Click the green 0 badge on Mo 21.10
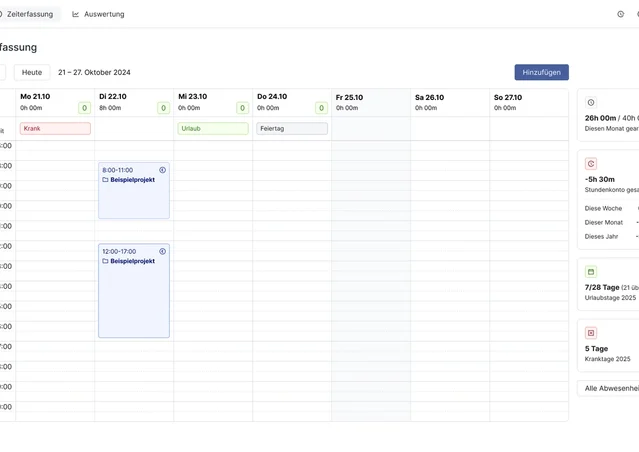The height and width of the screenshot is (452, 639). point(84,108)
